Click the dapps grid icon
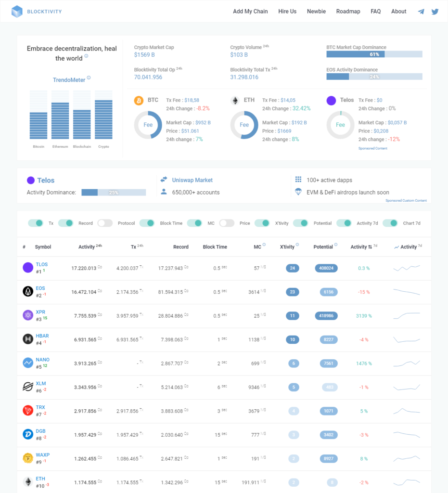 tap(298, 180)
